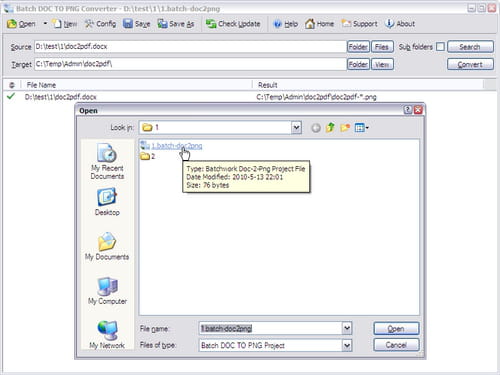The height and width of the screenshot is (375, 500).
Task: Click the column header sort icon
Action: tap(12, 85)
